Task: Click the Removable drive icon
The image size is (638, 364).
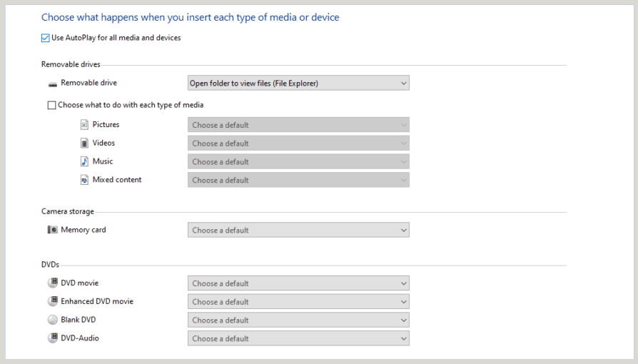Action: pyautogui.click(x=52, y=84)
